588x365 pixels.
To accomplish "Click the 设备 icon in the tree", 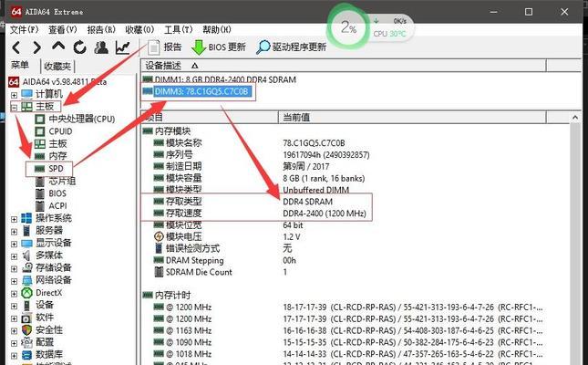I will 26,306.
